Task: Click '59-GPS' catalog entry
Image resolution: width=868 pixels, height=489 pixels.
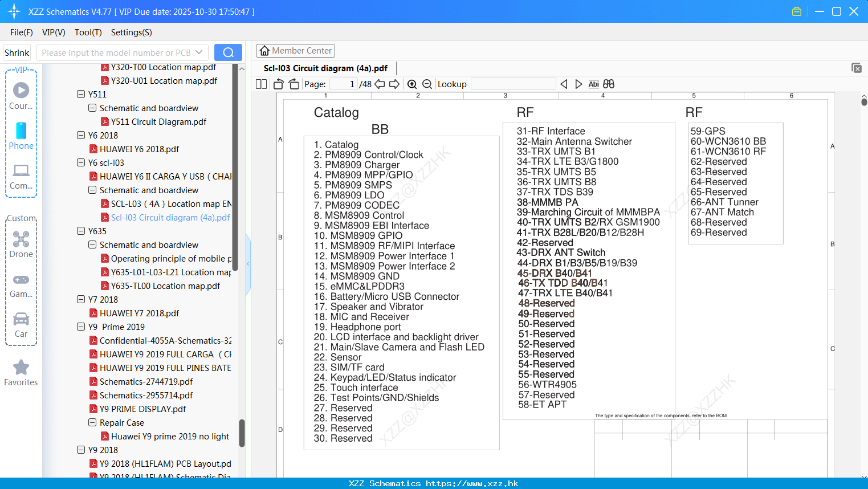Action: click(x=708, y=131)
